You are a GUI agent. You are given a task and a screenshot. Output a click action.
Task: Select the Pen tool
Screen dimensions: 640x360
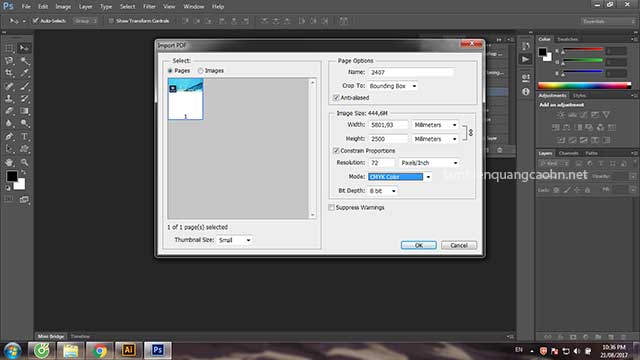click(9, 136)
